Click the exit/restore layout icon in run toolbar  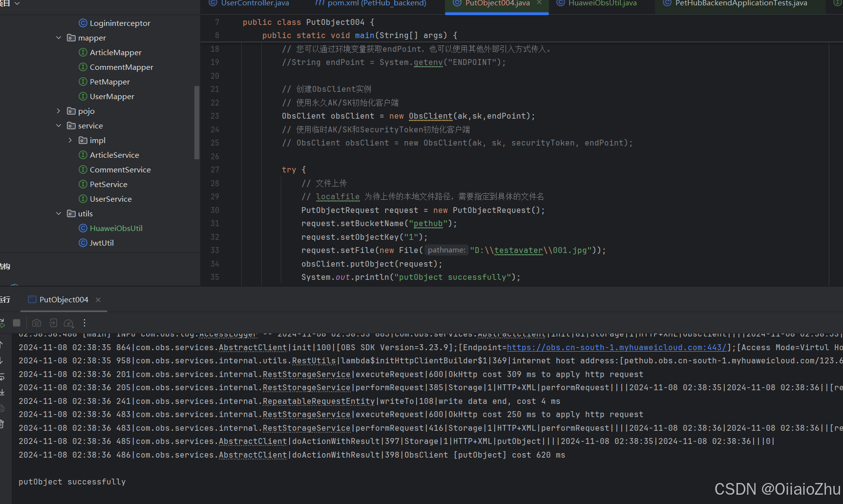coord(53,323)
